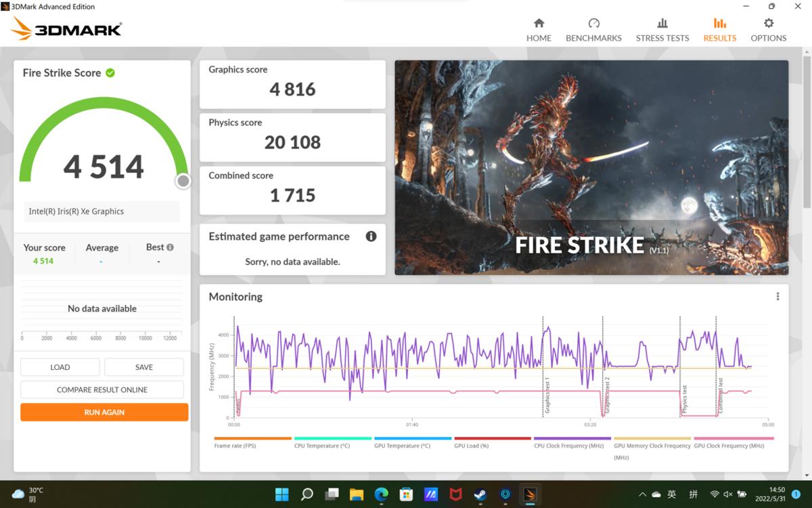The height and width of the screenshot is (508, 812).
Task: Switch to the BENCHMARKS tab
Action: 593,30
